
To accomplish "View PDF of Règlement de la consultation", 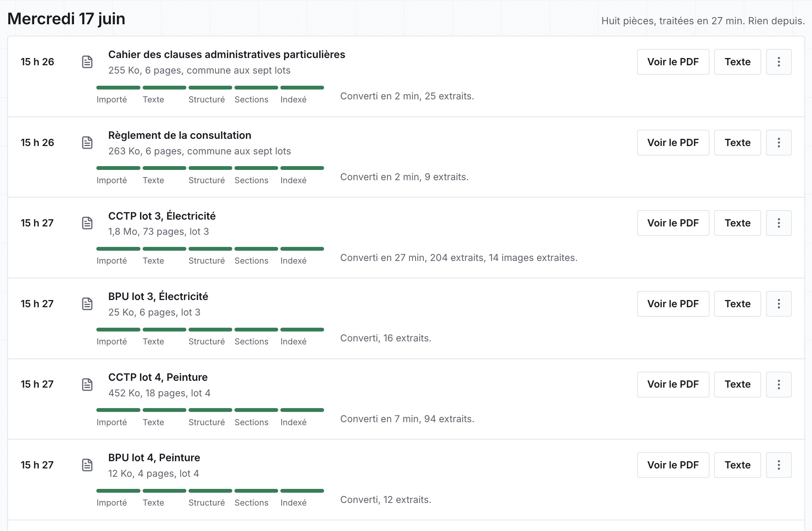I will (x=673, y=143).
